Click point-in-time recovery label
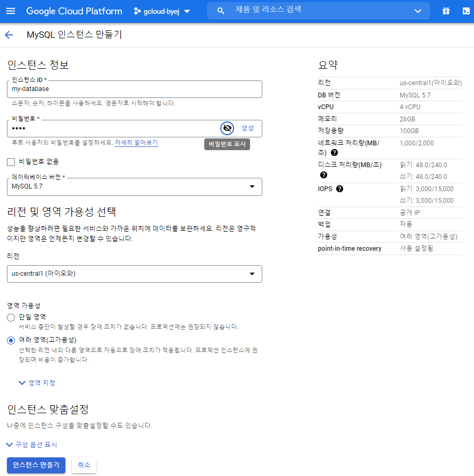474x476 pixels. coord(350,249)
